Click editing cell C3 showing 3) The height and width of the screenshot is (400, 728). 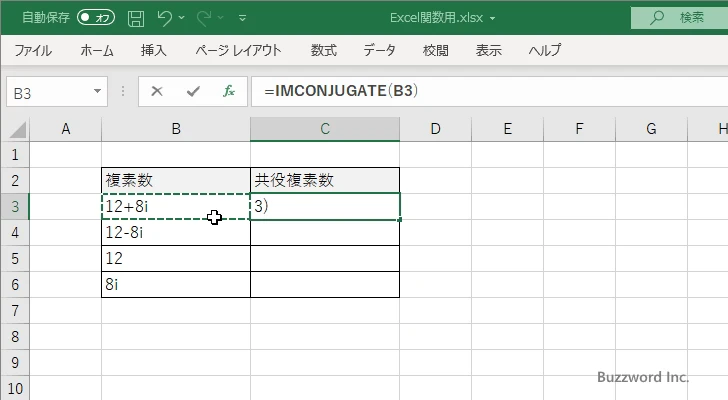(325, 206)
